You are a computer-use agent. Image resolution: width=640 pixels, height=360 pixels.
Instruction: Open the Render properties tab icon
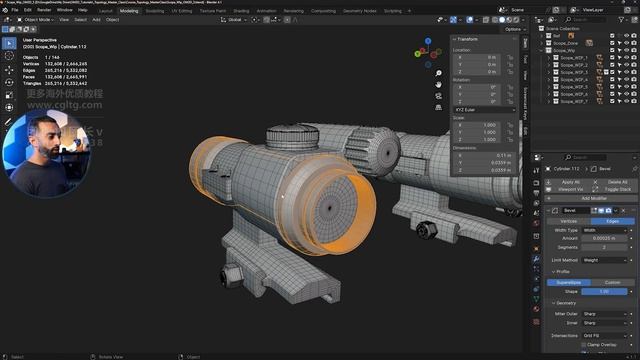coord(536,183)
